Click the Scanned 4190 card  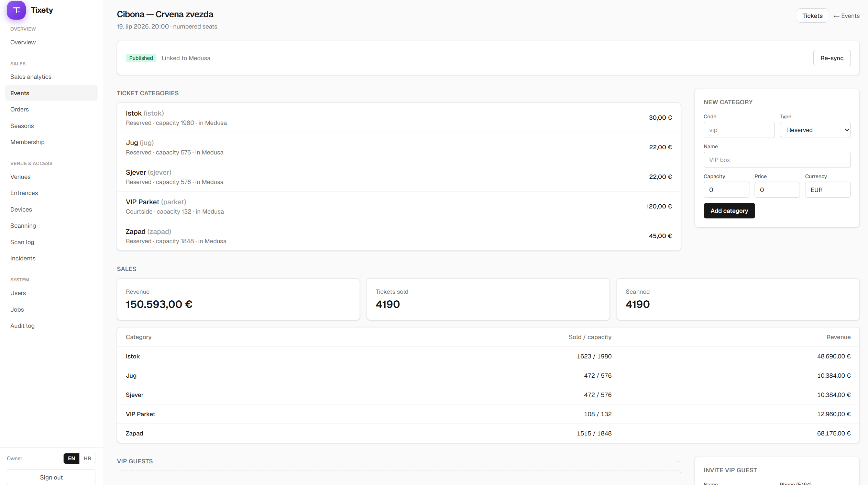click(x=738, y=299)
